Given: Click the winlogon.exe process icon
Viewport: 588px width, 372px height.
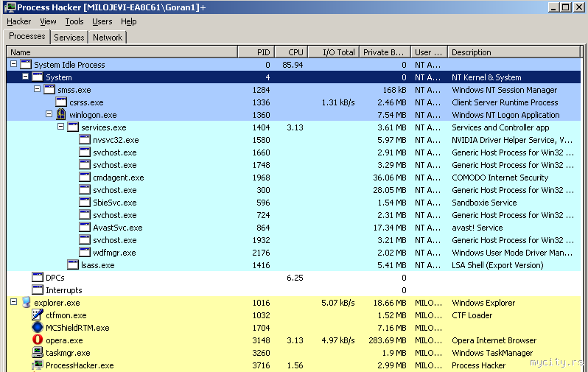Looking at the screenshot, I should pos(61,115).
